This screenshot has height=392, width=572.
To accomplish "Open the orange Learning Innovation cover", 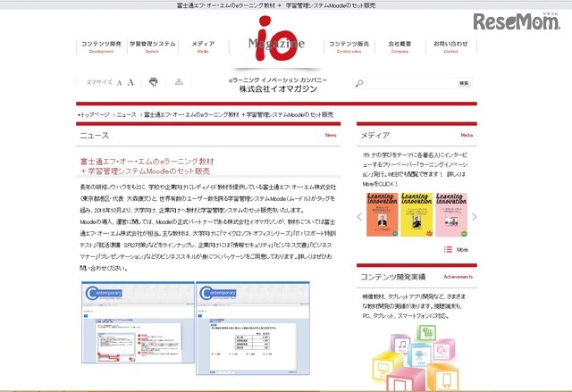I will [x=383, y=215].
